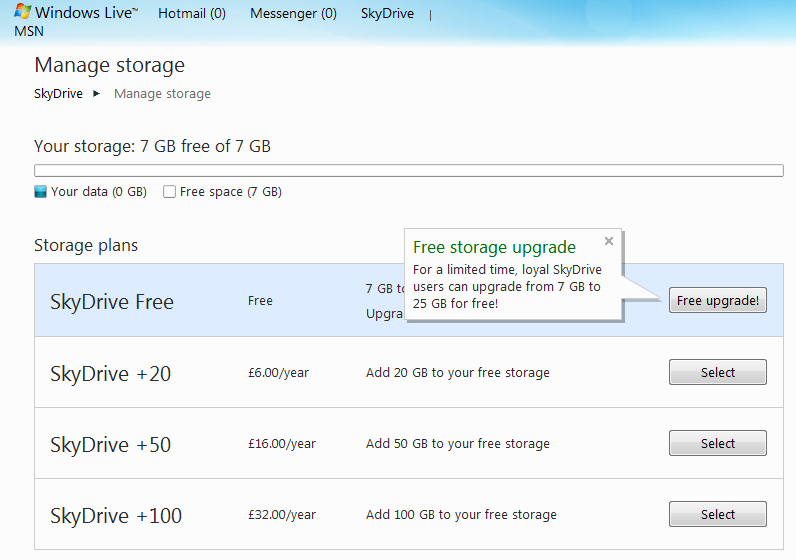Click the Manage storage breadcrumb text
The image size is (796, 560).
click(x=162, y=94)
